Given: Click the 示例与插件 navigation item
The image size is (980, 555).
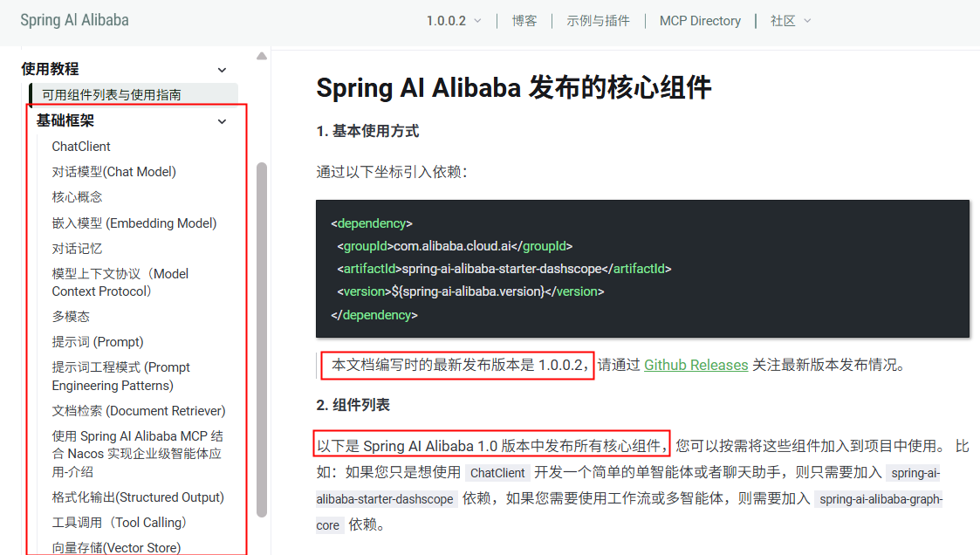Looking at the screenshot, I should (598, 19).
